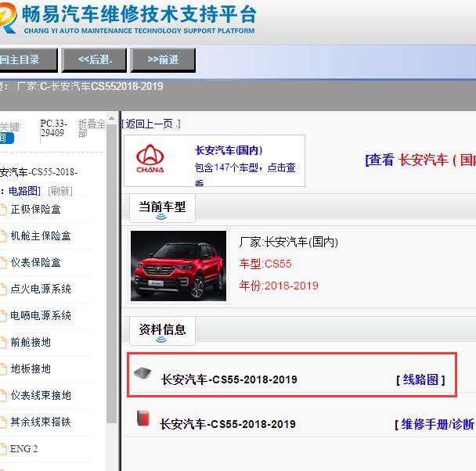
Task: Click 回主目录 toolbar button
Action: coord(17,59)
